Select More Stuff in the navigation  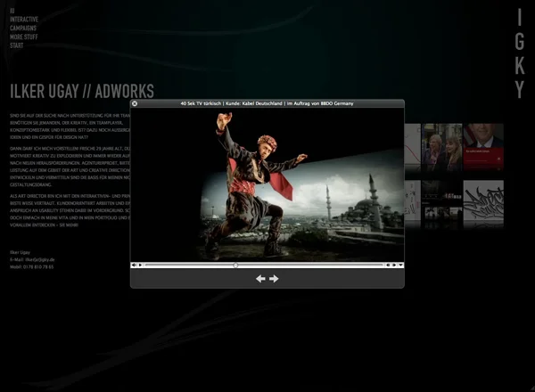click(24, 37)
